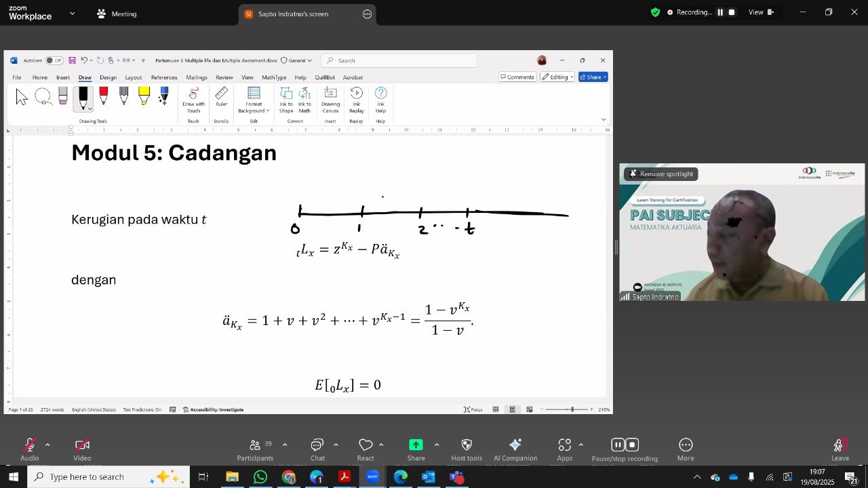
Task: Click the Word Search box
Action: [x=399, y=60]
